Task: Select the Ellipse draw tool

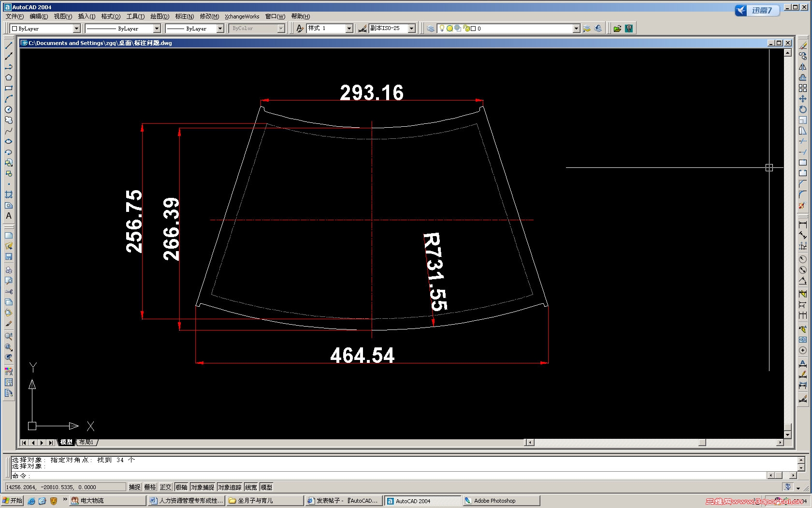Action: tap(9, 141)
